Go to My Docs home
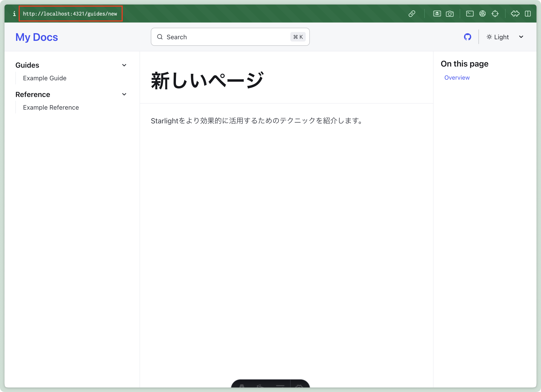Screen dimensions: 541x392 (x=37, y=37)
